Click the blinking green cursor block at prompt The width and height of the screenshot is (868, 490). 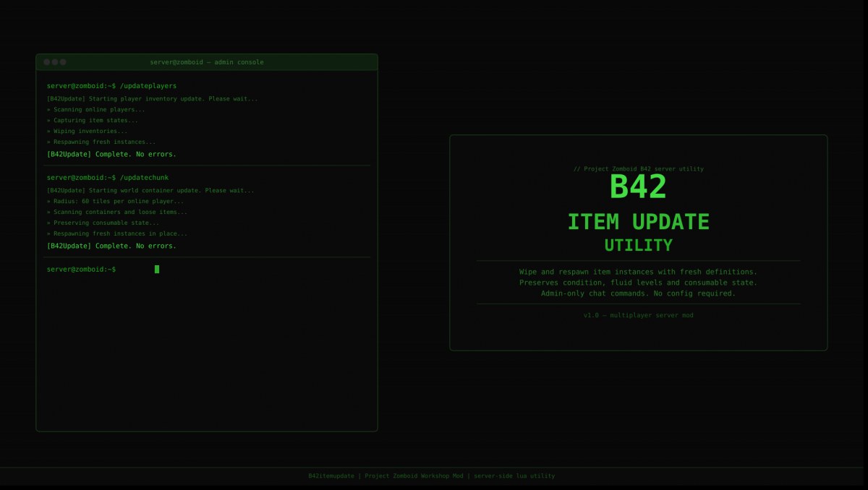tap(157, 269)
